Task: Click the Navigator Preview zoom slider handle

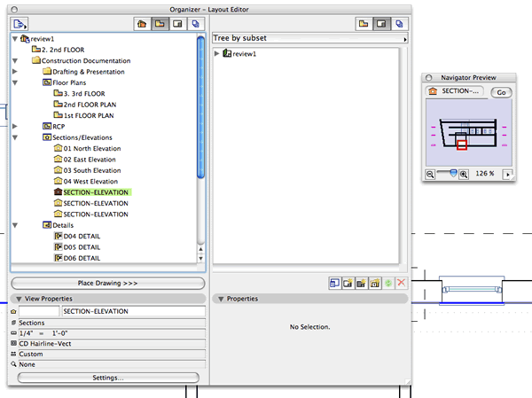Action: [454, 175]
